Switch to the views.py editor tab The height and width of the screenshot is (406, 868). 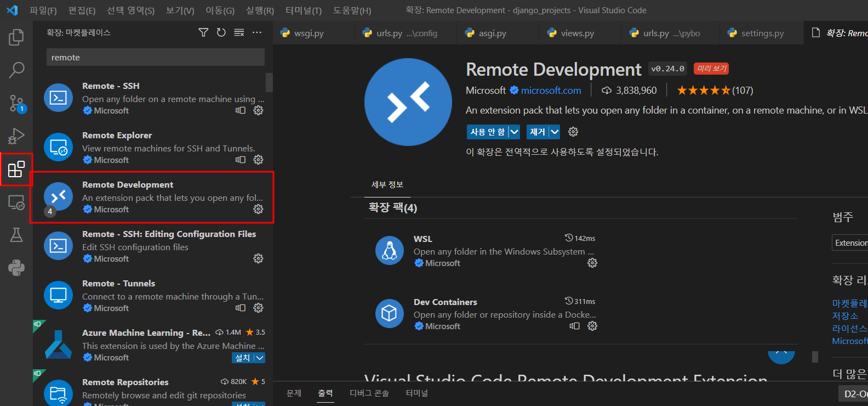tap(580, 33)
